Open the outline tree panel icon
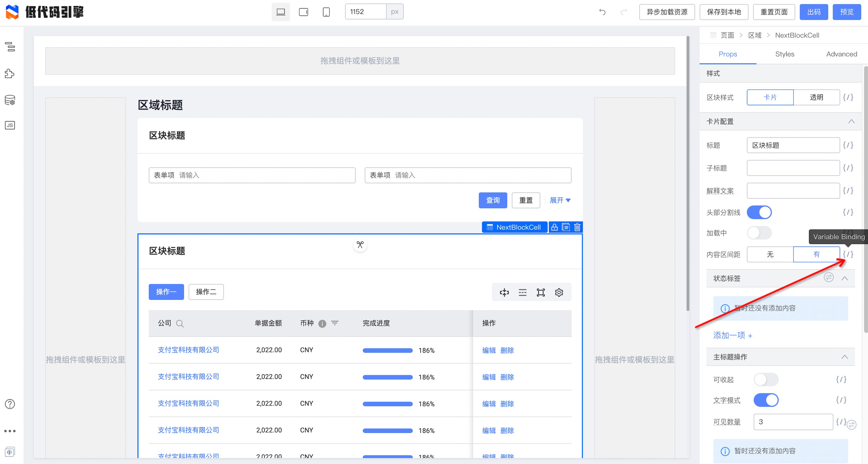This screenshot has width=868, height=464. point(10,47)
